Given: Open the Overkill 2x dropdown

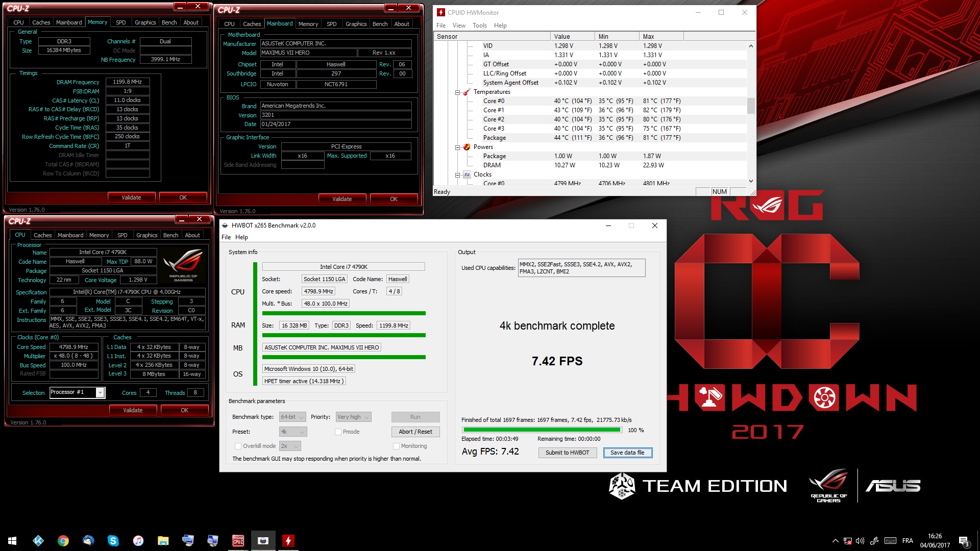Looking at the screenshot, I should click(x=290, y=446).
